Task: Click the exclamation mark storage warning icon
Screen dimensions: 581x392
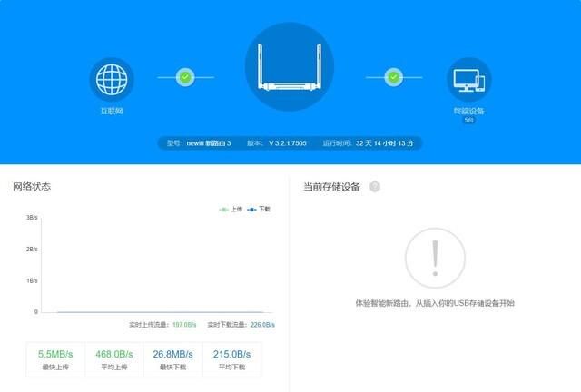Action: click(435, 258)
